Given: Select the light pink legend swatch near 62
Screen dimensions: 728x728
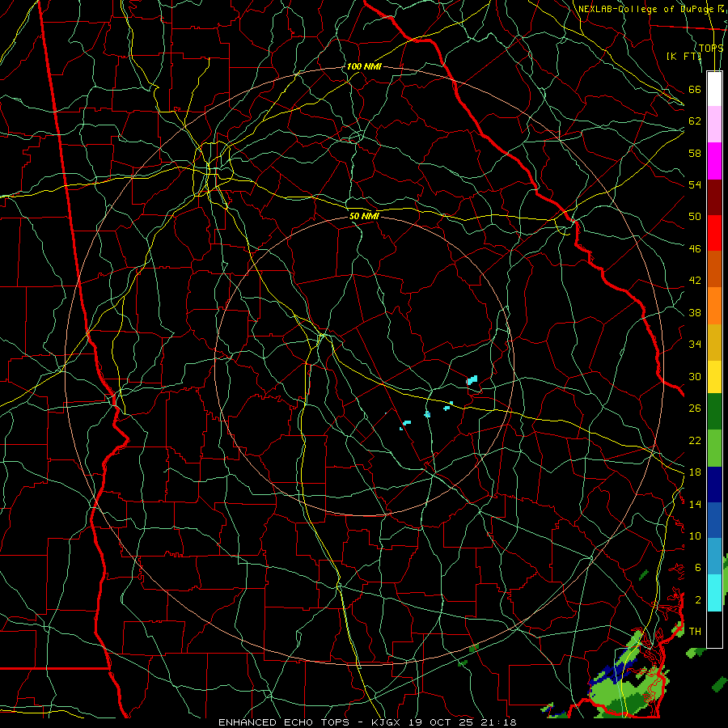Looking at the screenshot, I should pyautogui.click(x=714, y=125).
